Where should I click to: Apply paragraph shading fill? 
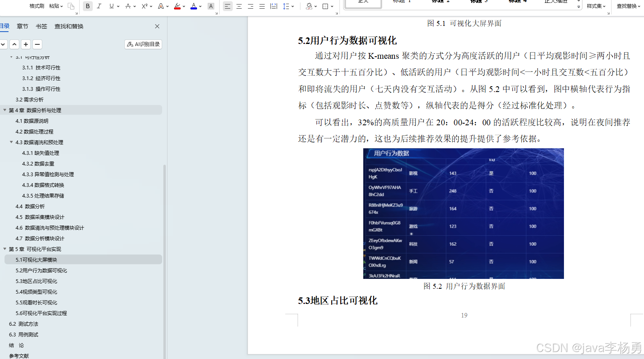tap(309, 6)
